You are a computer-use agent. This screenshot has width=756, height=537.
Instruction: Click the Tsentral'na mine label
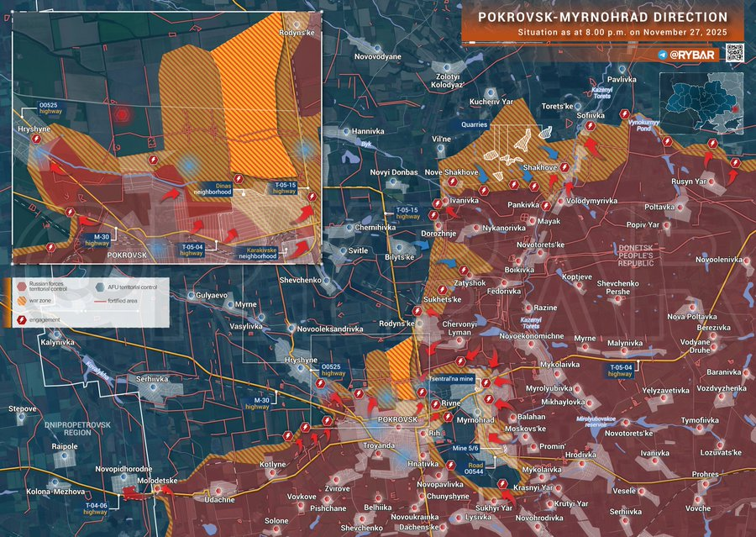click(451, 379)
